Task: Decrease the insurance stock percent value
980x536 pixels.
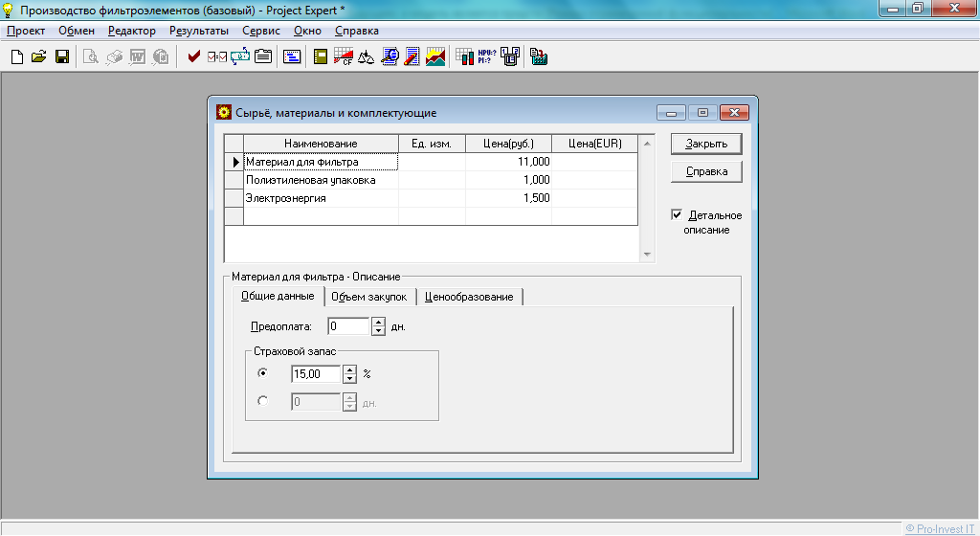Action: [x=350, y=379]
